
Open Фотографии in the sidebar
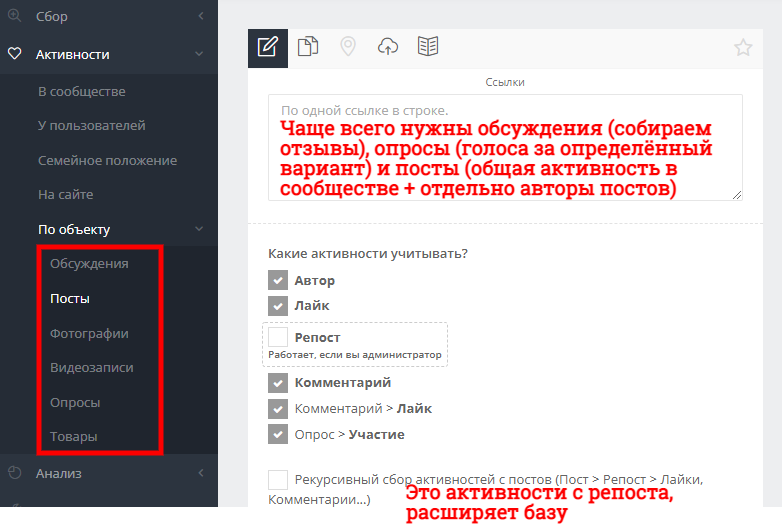(x=89, y=334)
